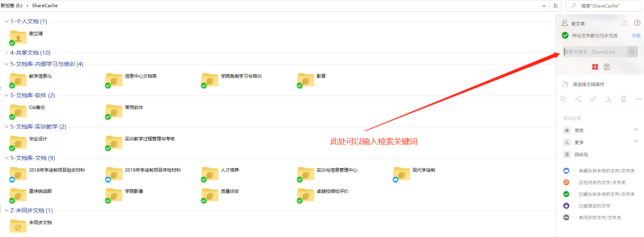Screen dimensions: 644x237
Task: Switch to red grid view icon
Action: click(x=595, y=67)
